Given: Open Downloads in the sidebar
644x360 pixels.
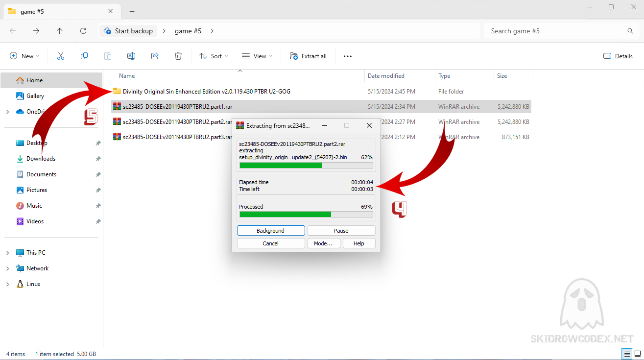Looking at the screenshot, I should point(41,159).
